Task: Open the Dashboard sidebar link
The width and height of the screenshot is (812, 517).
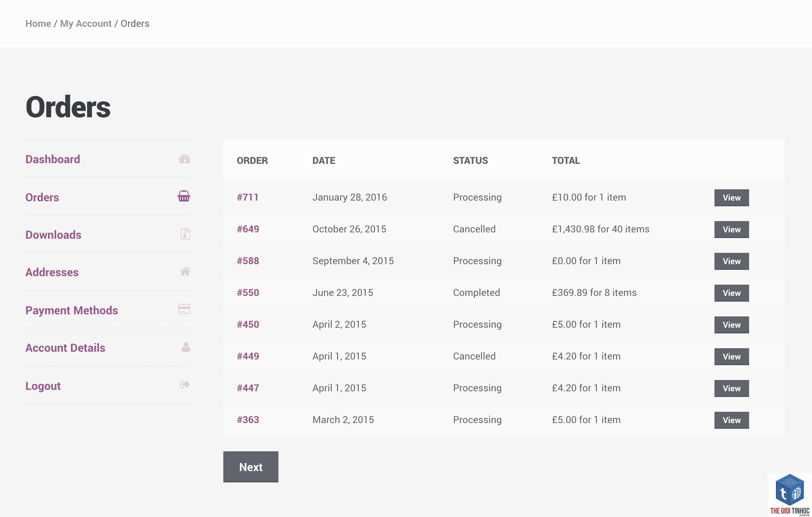Action: click(53, 159)
